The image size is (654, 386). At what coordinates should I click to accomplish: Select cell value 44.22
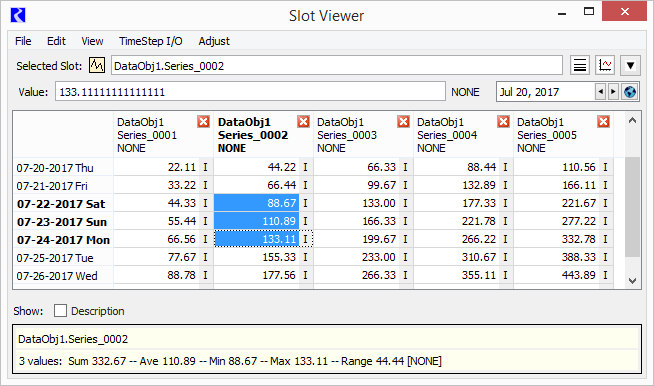257,167
